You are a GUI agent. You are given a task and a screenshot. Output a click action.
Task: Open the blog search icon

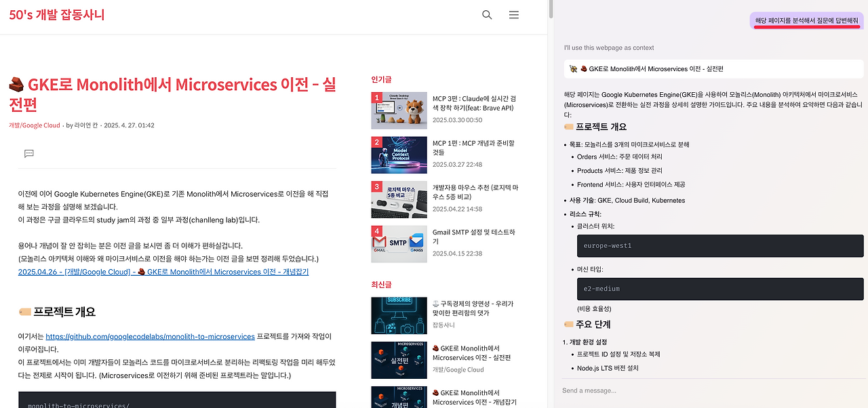487,15
